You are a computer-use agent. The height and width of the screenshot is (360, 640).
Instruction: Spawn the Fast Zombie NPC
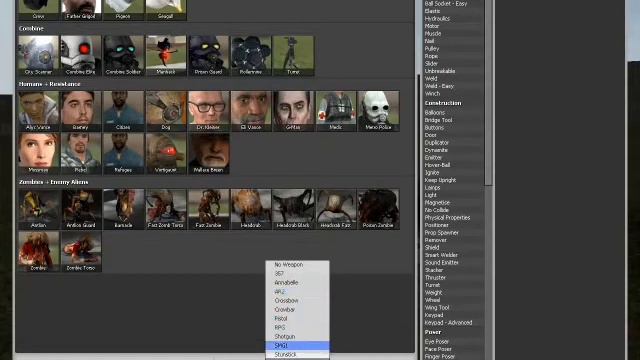pyautogui.click(x=208, y=209)
